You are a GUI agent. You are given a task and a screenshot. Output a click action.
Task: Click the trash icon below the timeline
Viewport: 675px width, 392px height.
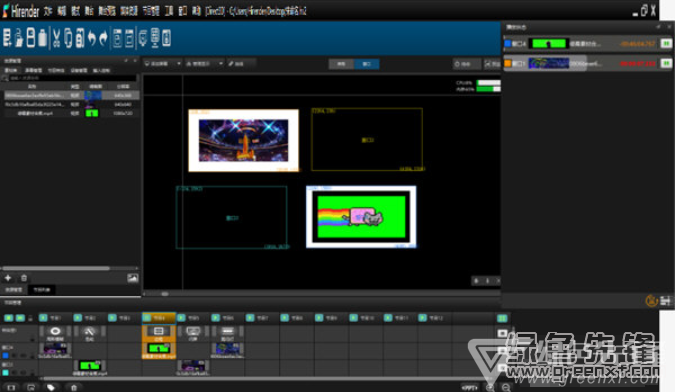[x=74, y=388]
